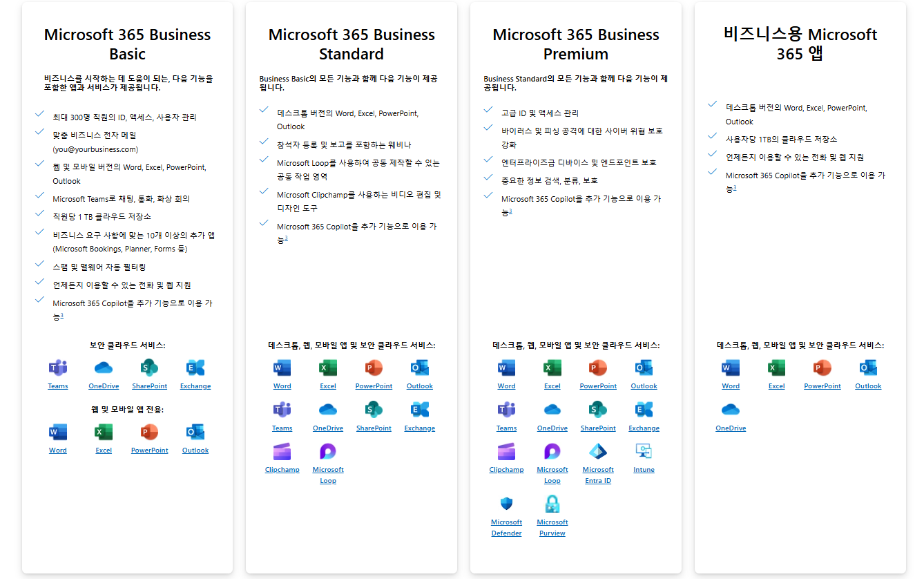This screenshot has width=924, height=579.
Task: Click the Microsoft Defender shield icon
Action: point(507,504)
